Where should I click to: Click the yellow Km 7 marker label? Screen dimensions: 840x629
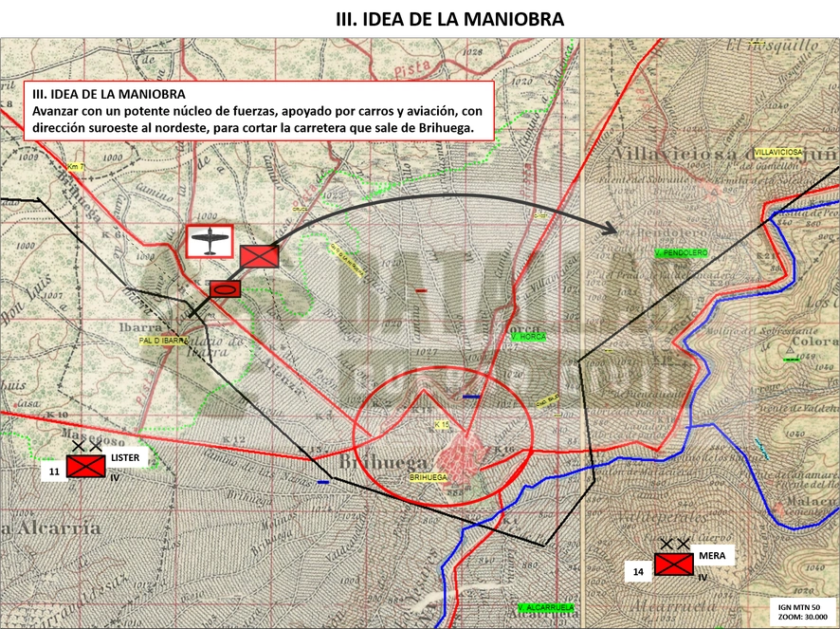point(76,167)
